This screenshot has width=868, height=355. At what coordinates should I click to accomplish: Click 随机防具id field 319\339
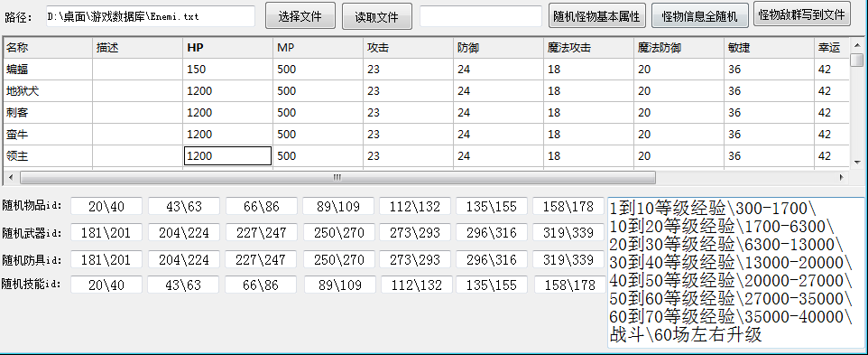pos(568,259)
